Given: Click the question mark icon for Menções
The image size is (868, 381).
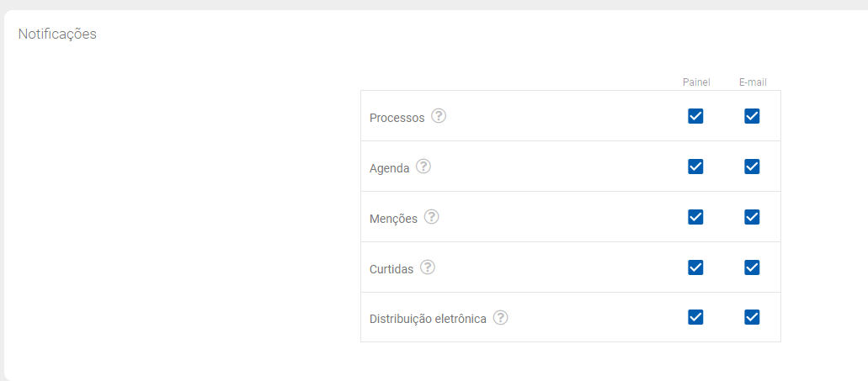Looking at the screenshot, I should tap(431, 217).
